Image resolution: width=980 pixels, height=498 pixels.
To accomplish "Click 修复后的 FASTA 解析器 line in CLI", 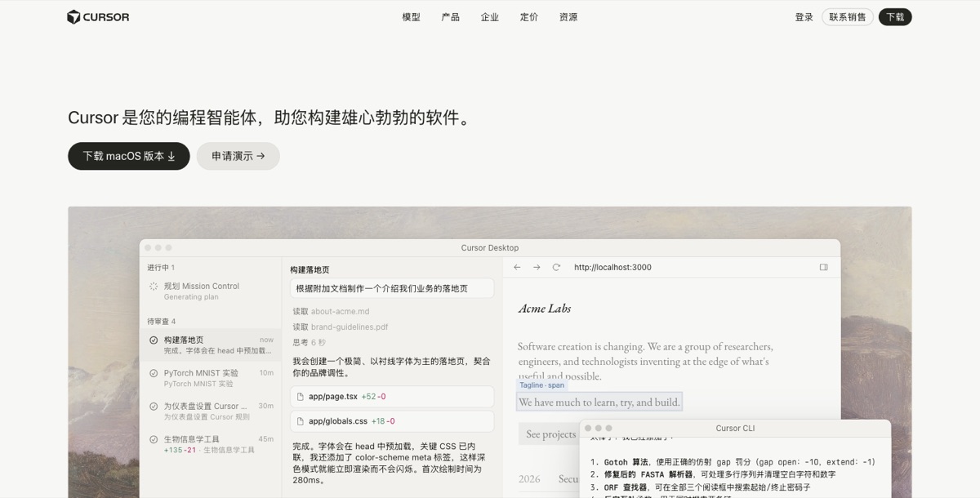I will pos(713,474).
